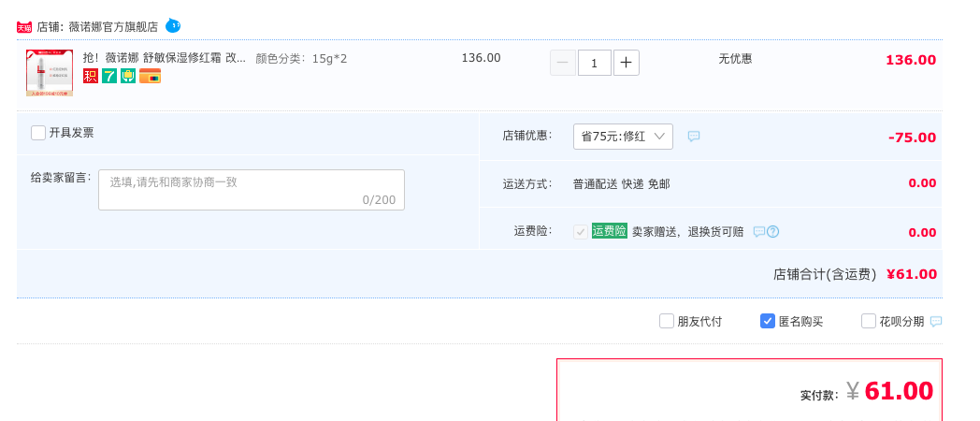Click the Tmall (天猫) logo icon
980x421 pixels.
[x=23, y=27]
